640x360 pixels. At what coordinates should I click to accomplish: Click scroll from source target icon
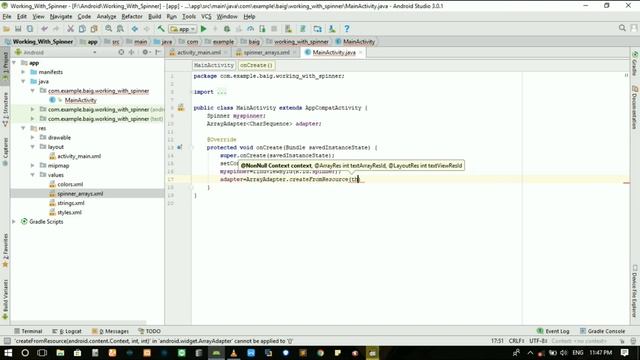click(x=121, y=52)
